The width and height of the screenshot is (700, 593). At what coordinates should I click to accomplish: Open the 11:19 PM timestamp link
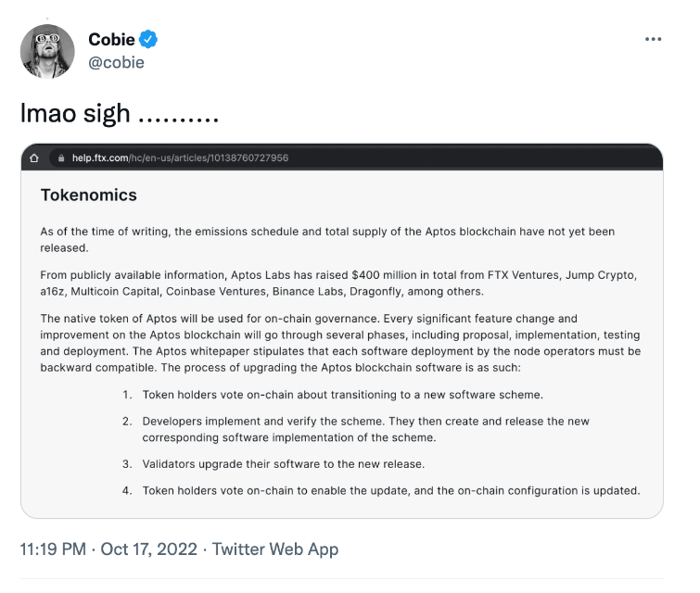(53, 549)
